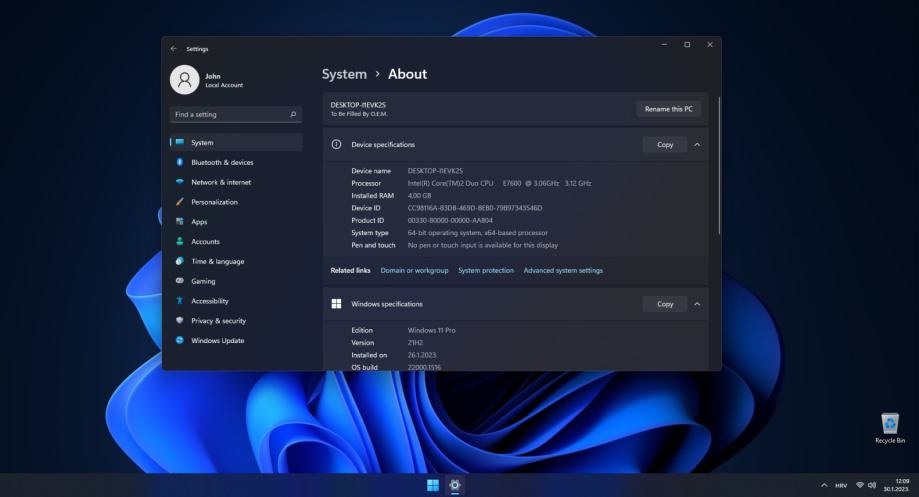
Task: Click the Windows Start button on taskbar
Action: 433,485
